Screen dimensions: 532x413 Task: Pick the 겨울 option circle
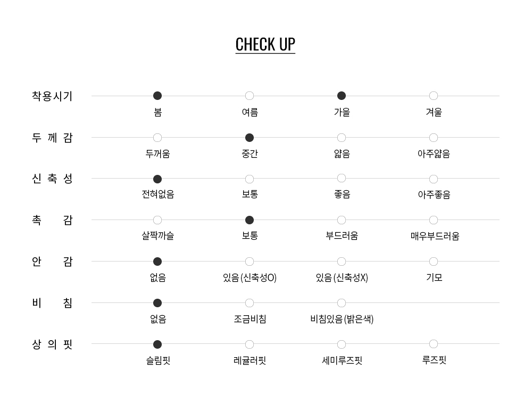(434, 96)
